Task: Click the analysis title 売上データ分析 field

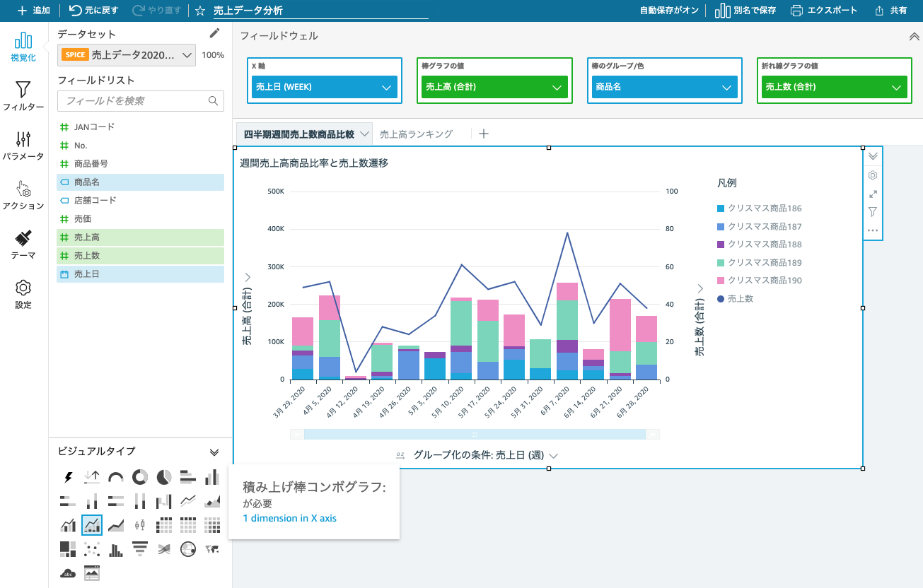Action: [x=321, y=11]
